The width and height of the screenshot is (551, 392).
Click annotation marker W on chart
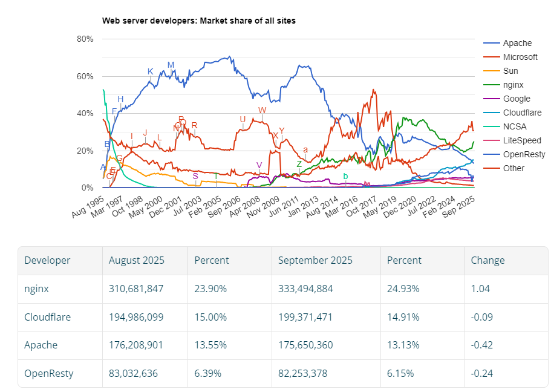(x=262, y=110)
